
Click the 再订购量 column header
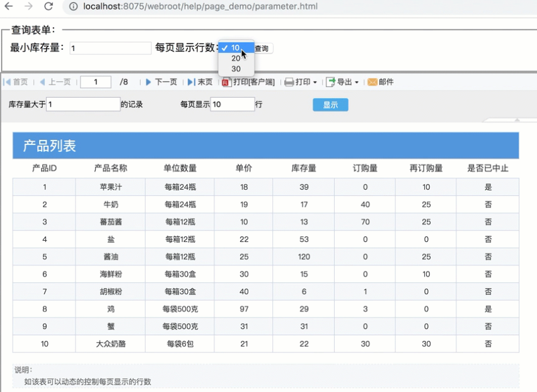click(x=426, y=168)
